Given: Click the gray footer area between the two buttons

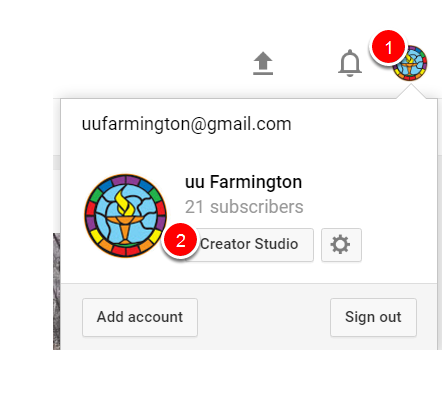Looking at the screenshot, I should pos(264,317).
